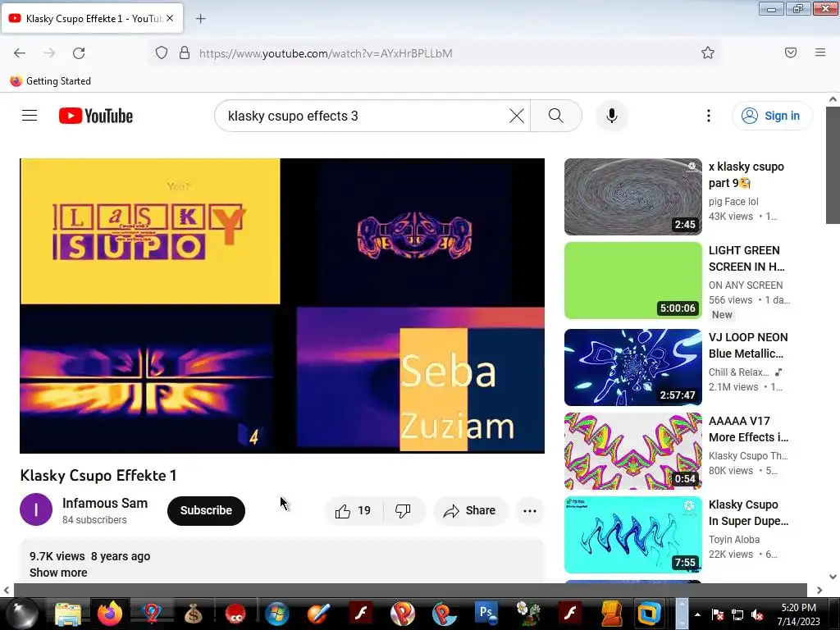This screenshot has height=630, width=840.
Task: Open the money bag taskbar app
Action: point(193,614)
